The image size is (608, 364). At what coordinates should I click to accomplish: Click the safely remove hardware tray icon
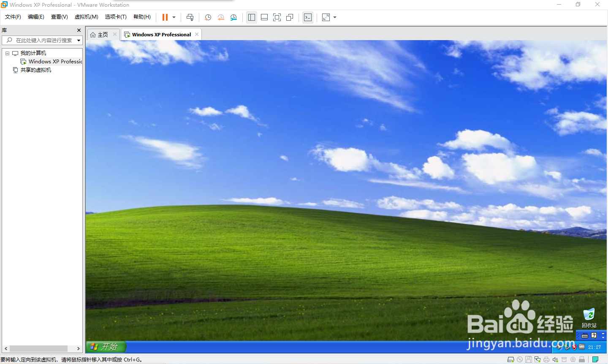[567, 347]
